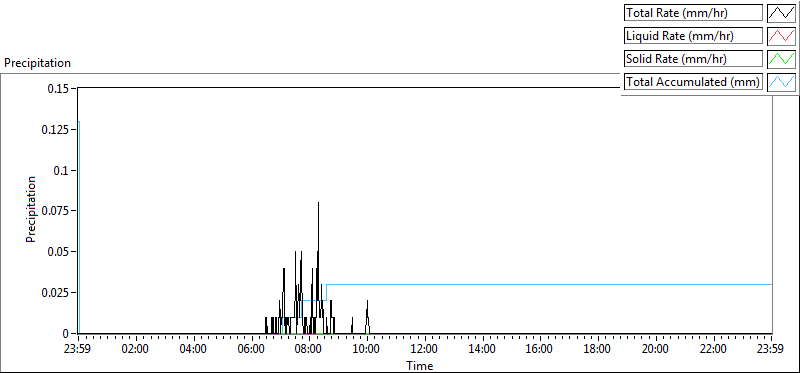Click the ending 23:59 x-axis label

pos(772,350)
